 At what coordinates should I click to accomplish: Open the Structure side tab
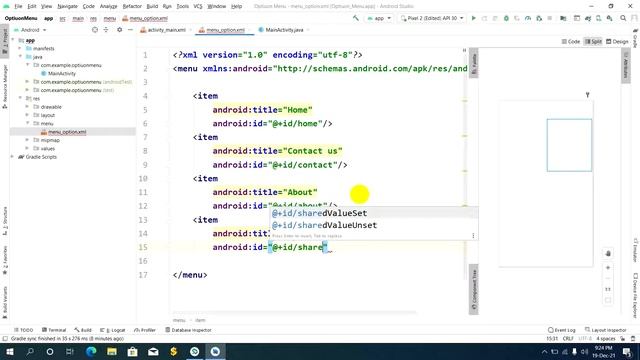[x=4, y=221]
